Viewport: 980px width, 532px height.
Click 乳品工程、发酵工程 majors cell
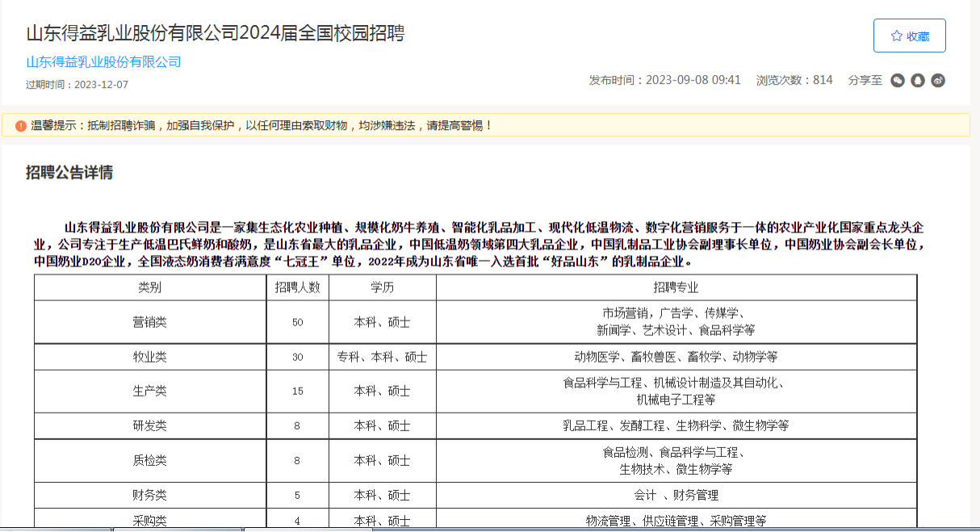(x=676, y=425)
